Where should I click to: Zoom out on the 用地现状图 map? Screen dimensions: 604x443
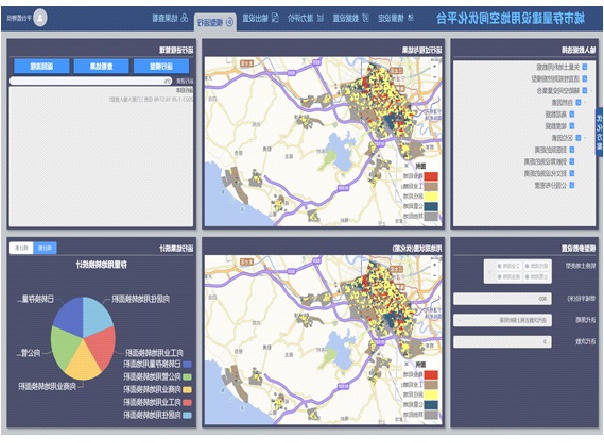coord(435,276)
